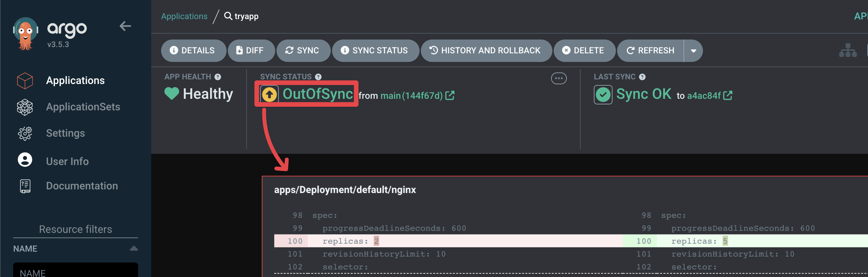868x277 pixels.
Task: Click the Applications breadcrumb link
Action: pyautogui.click(x=184, y=16)
